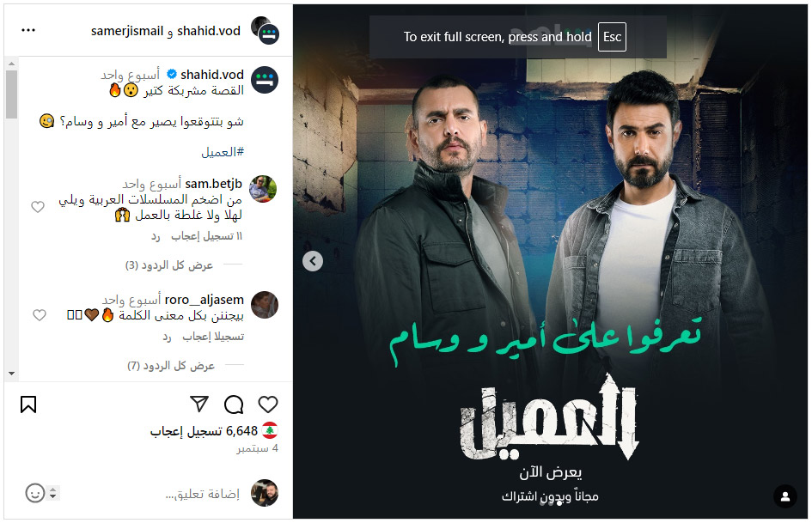
Task: Expand all 3 replies under sam.betjb's comment
Action: [x=168, y=265]
